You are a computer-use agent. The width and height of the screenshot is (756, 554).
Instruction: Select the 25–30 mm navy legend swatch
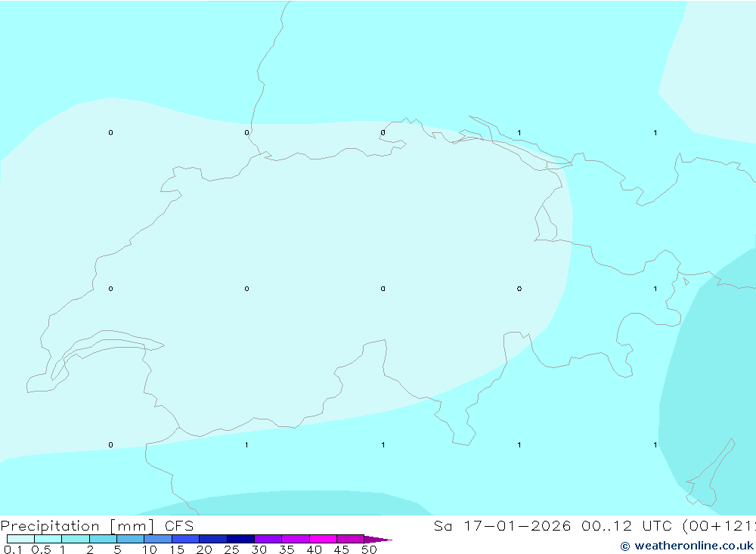[x=240, y=539]
